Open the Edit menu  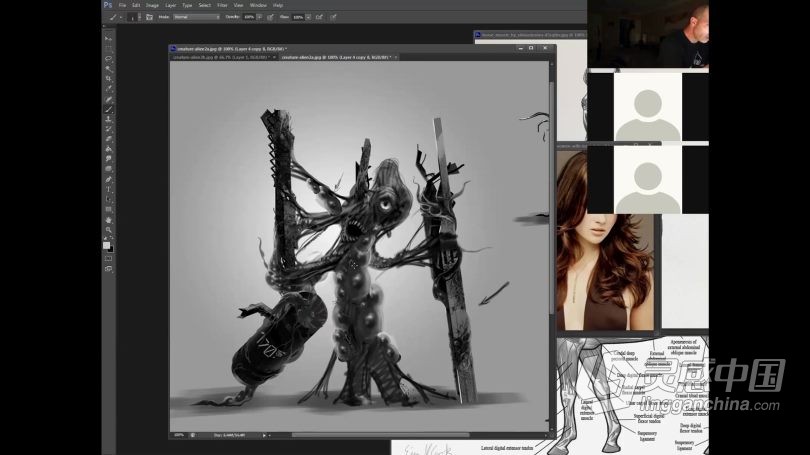point(136,5)
